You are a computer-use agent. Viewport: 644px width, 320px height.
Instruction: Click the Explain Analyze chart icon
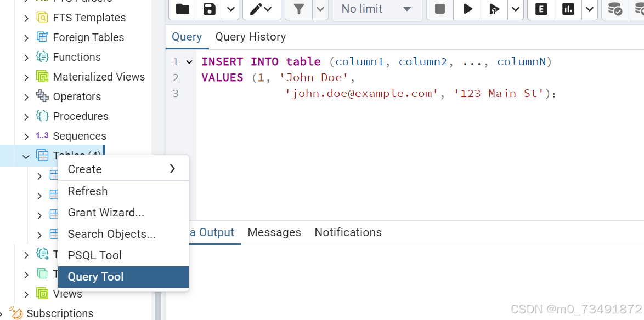[x=568, y=9]
